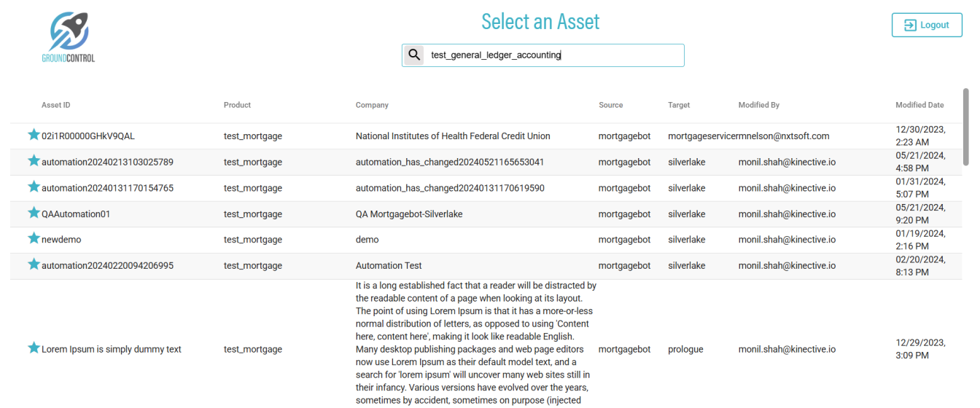Click in the asset search field
The height and width of the screenshot is (408, 980).
(x=554, y=55)
